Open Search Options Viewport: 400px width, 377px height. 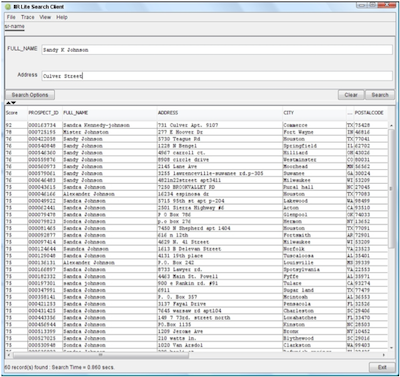[x=30, y=95]
